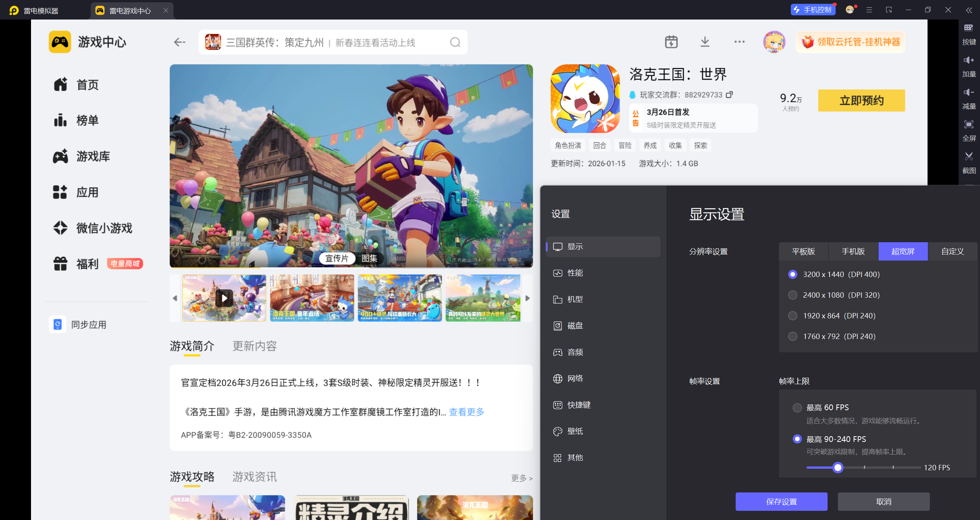The height and width of the screenshot is (520, 980).
Task: Open 性能 settings section
Action: (x=574, y=273)
